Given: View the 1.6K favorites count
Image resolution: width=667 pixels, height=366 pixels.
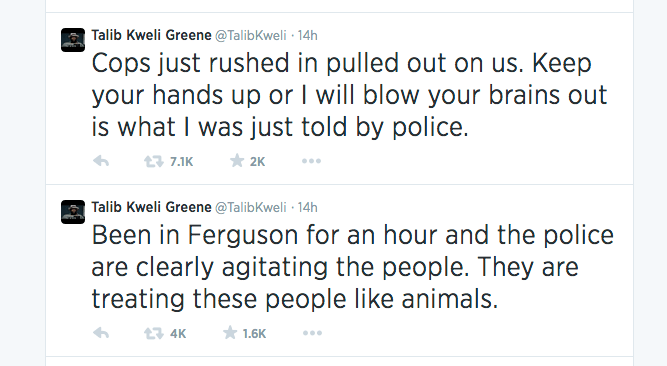Looking at the screenshot, I should point(254,334).
